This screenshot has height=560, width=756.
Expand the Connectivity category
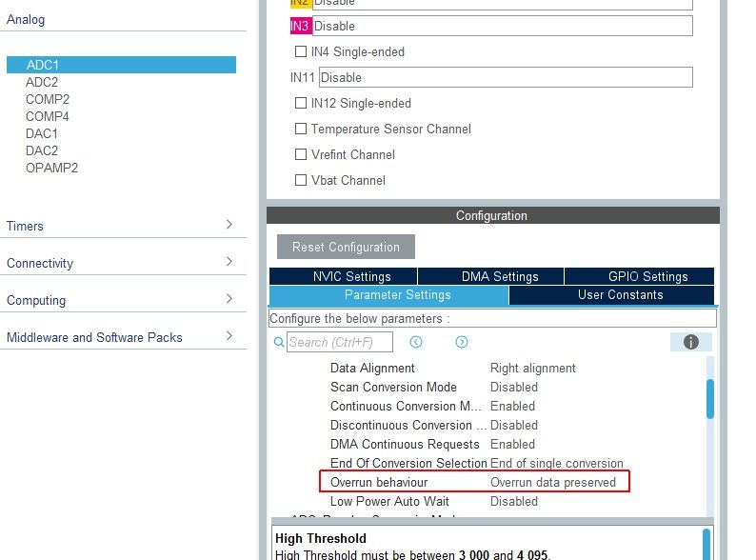click(x=229, y=262)
